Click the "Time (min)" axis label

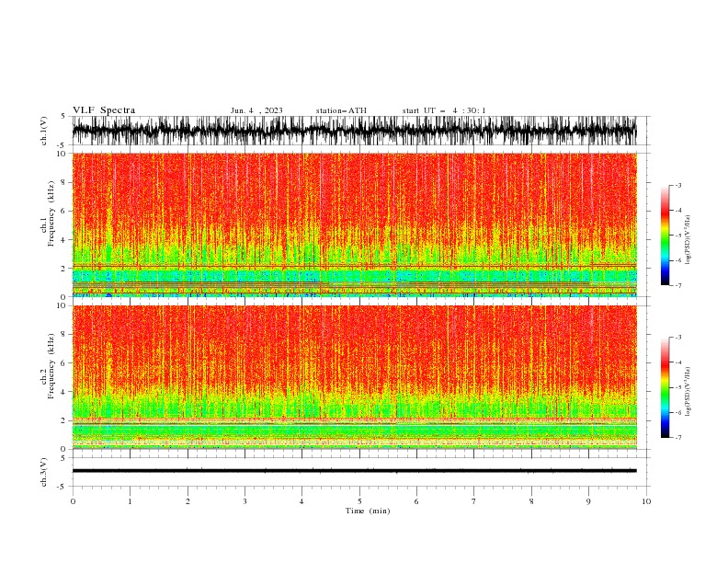point(368,511)
